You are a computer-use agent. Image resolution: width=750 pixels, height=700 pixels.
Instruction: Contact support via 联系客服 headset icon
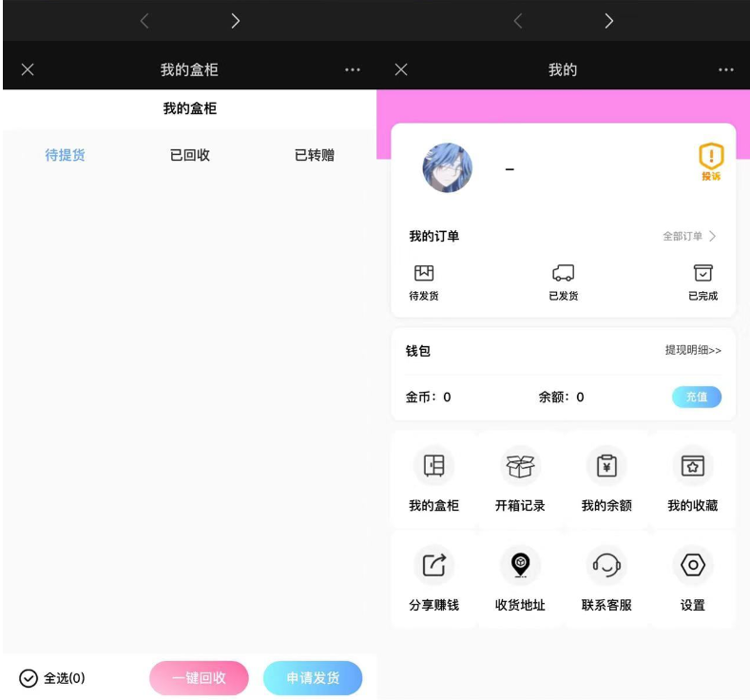point(606,565)
